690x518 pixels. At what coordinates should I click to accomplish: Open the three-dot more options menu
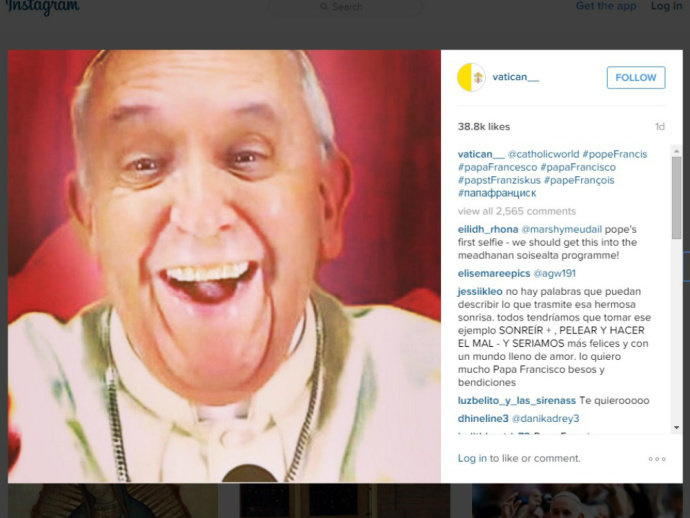pyautogui.click(x=656, y=459)
